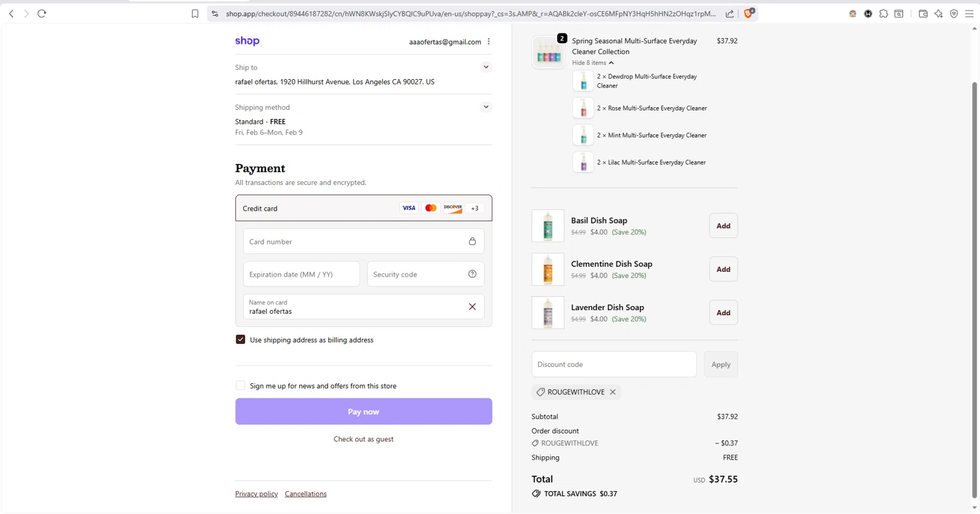980x514 pixels.
Task: Expand the Ship to section
Action: pyautogui.click(x=485, y=67)
